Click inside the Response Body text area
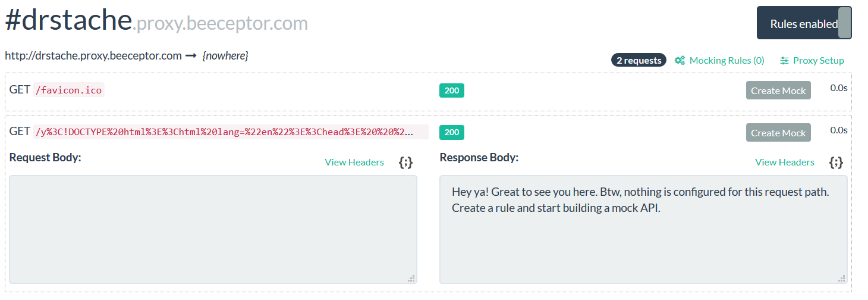This screenshot has width=868, height=300. 643,230
